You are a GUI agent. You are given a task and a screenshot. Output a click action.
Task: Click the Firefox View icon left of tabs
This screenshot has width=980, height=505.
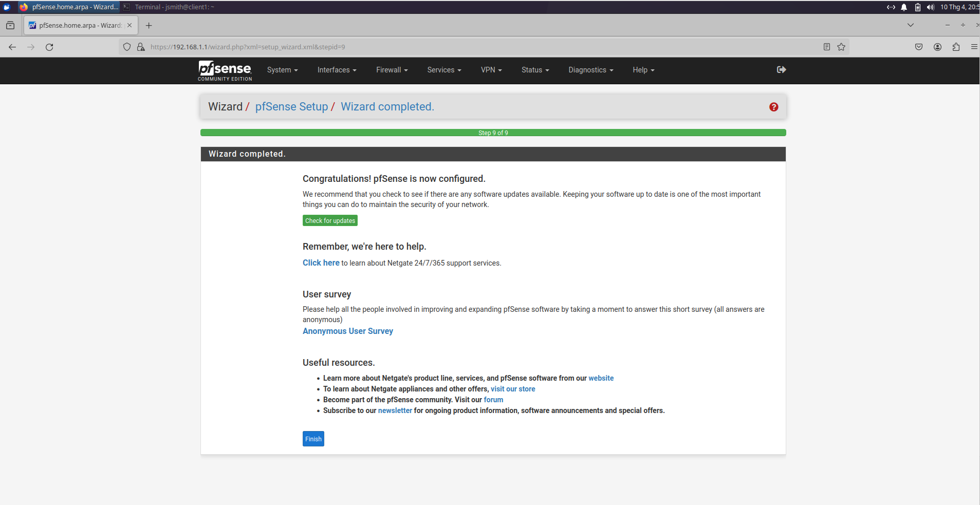10,25
